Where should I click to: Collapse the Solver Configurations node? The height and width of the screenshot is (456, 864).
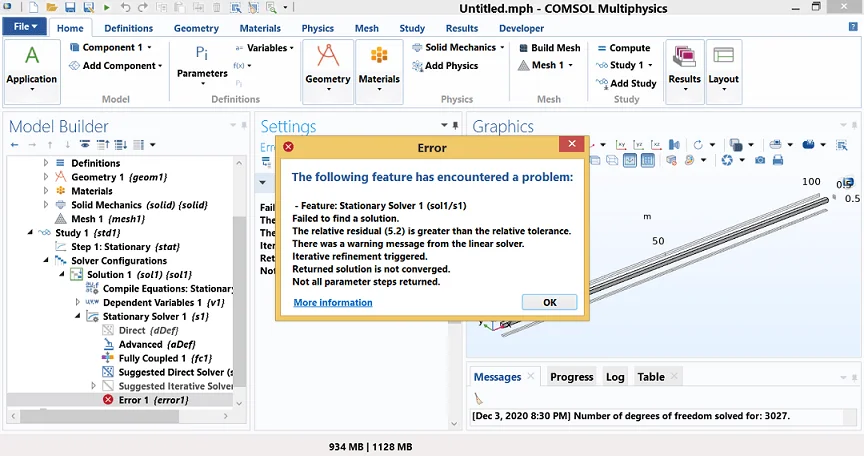[46, 260]
